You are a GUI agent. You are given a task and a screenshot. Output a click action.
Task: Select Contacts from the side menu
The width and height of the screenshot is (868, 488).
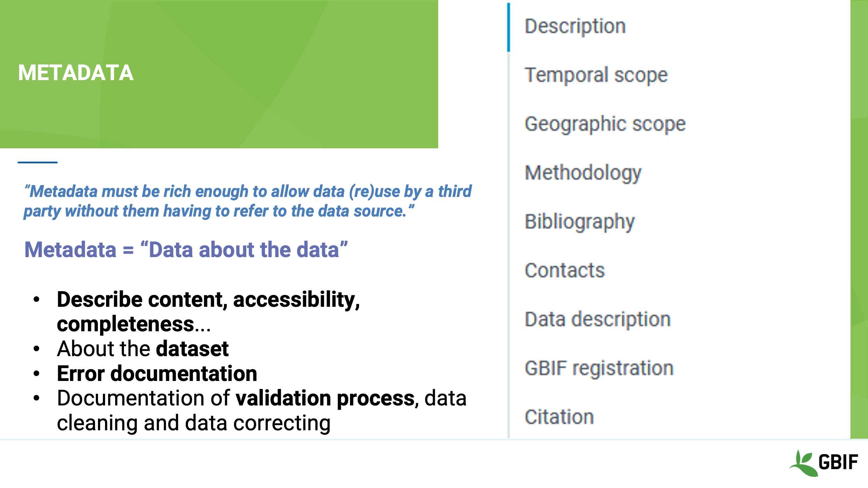click(x=565, y=270)
